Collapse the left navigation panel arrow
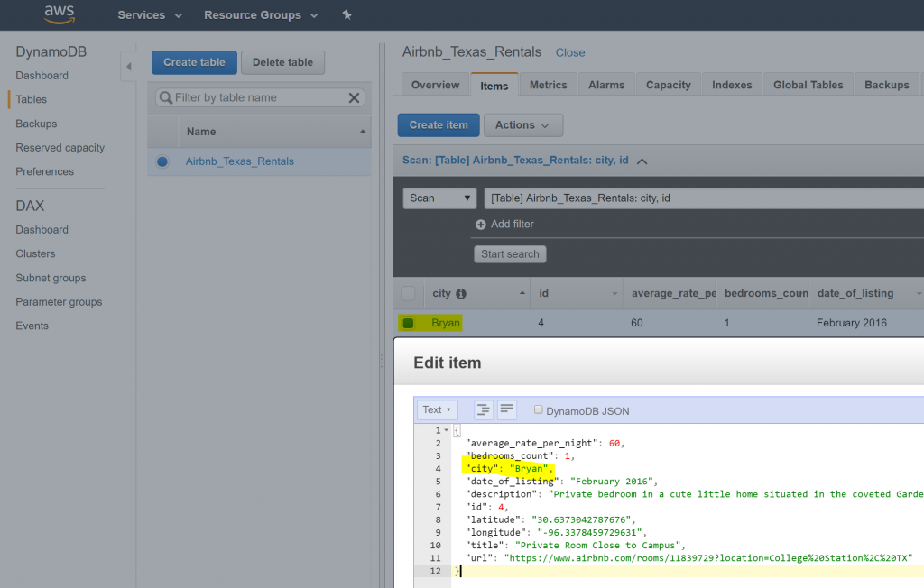The height and width of the screenshot is (588, 924). coord(128,67)
